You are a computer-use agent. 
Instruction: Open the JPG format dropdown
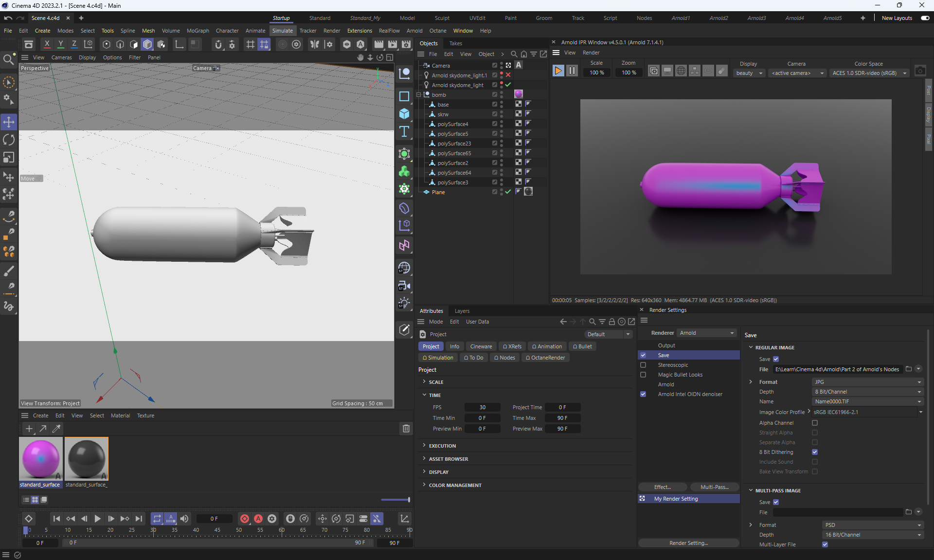pos(867,382)
